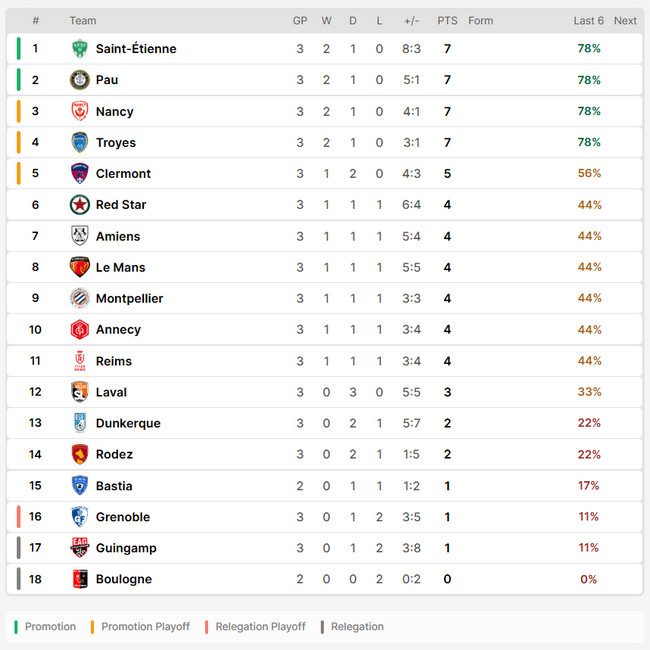This screenshot has width=650, height=650.
Task: Click the Montpellier club logo
Action: tap(80, 298)
